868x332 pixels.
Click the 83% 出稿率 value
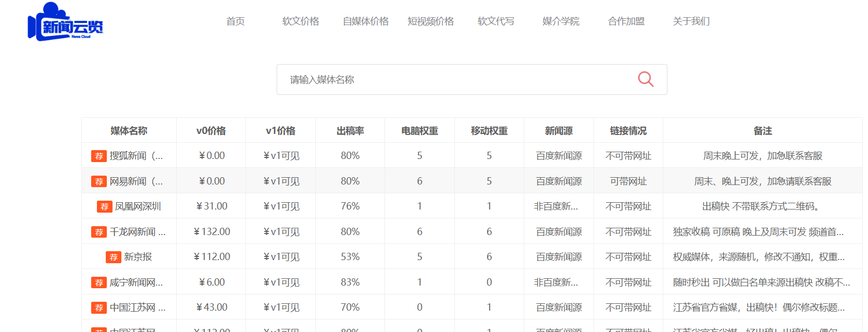(x=350, y=282)
